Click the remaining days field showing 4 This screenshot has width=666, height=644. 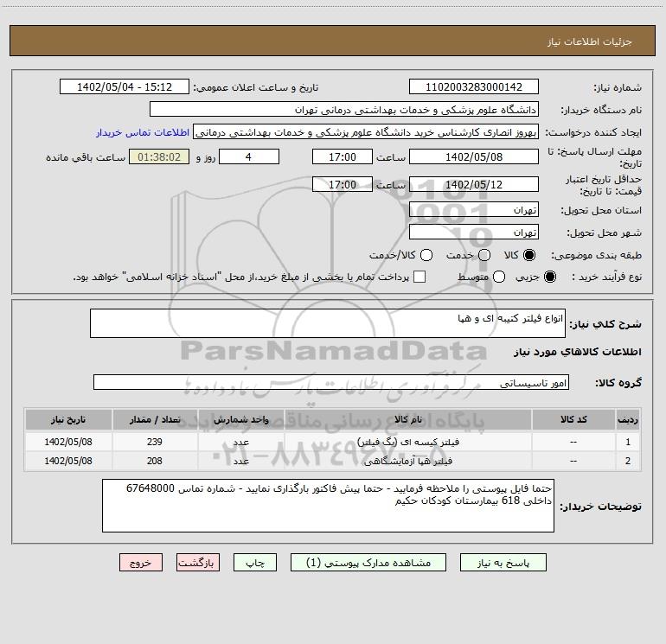pyautogui.click(x=249, y=156)
